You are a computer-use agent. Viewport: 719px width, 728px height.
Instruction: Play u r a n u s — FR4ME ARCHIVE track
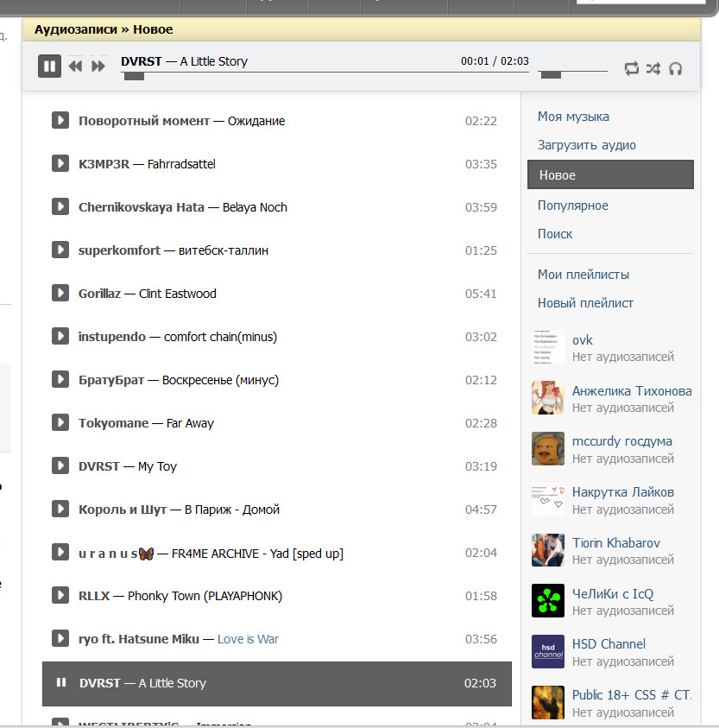[60, 553]
